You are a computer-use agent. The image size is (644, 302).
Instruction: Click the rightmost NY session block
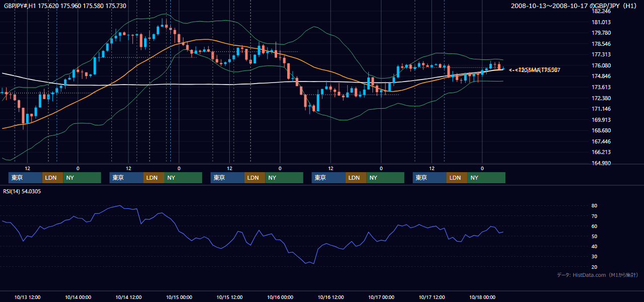(486, 178)
